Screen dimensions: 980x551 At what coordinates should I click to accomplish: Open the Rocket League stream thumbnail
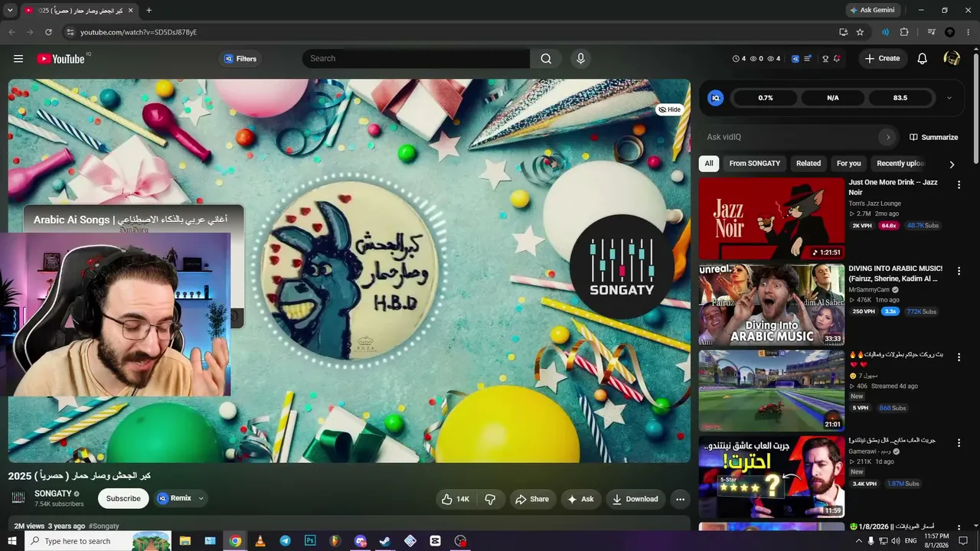(x=772, y=391)
